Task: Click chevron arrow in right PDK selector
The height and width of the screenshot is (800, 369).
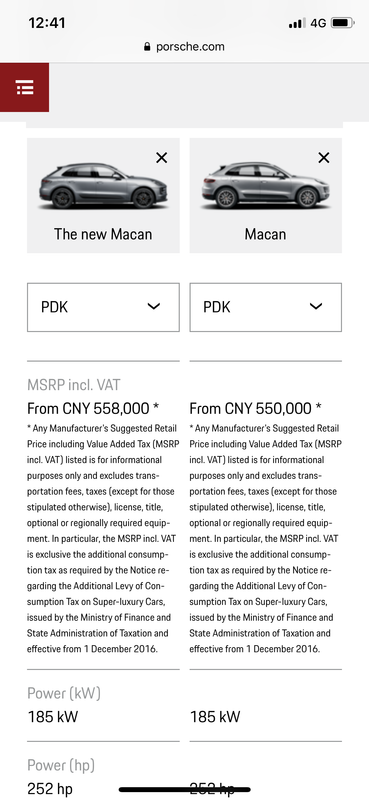Action: (x=316, y=307)
